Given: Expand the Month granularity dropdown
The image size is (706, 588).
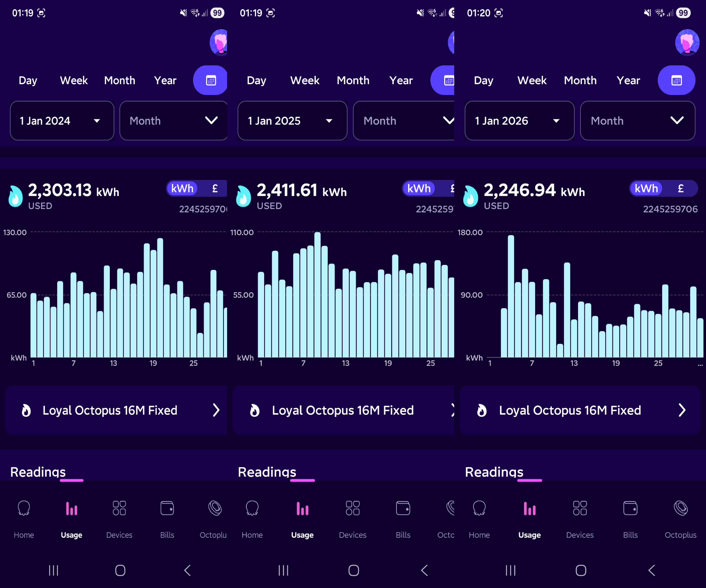Looking at the screenshot, I should coord(173,121).
